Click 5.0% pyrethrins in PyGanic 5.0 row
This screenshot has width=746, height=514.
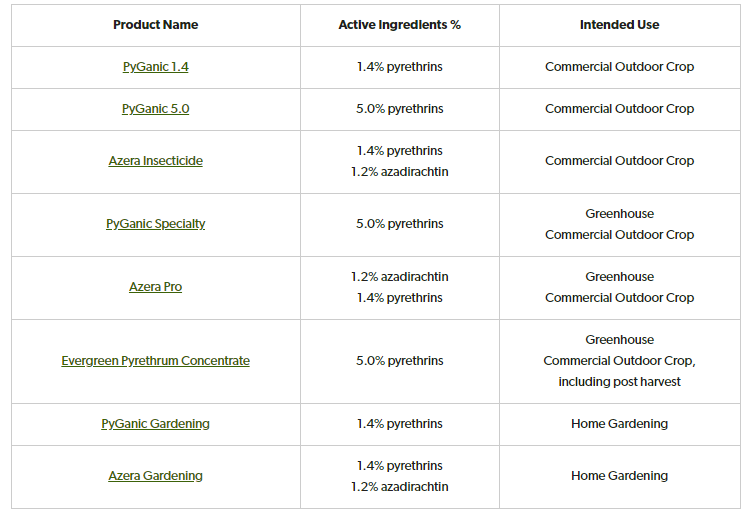pos(399,109)
